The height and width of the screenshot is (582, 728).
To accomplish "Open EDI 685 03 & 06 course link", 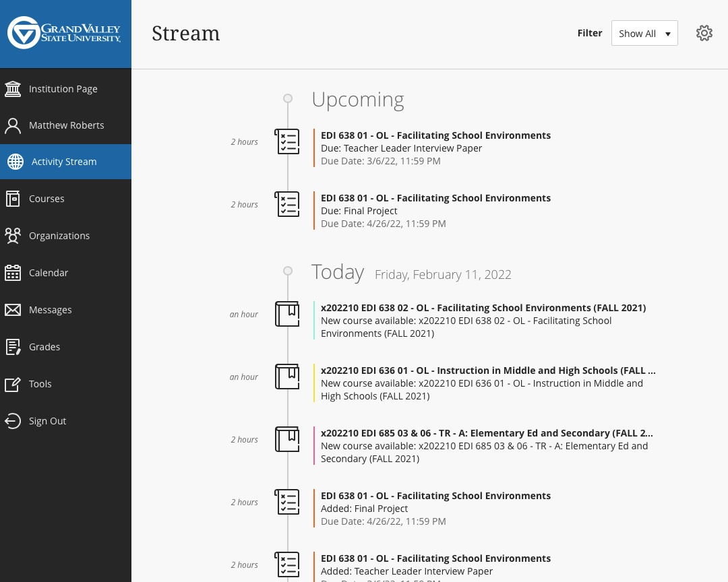I will 486,433.
